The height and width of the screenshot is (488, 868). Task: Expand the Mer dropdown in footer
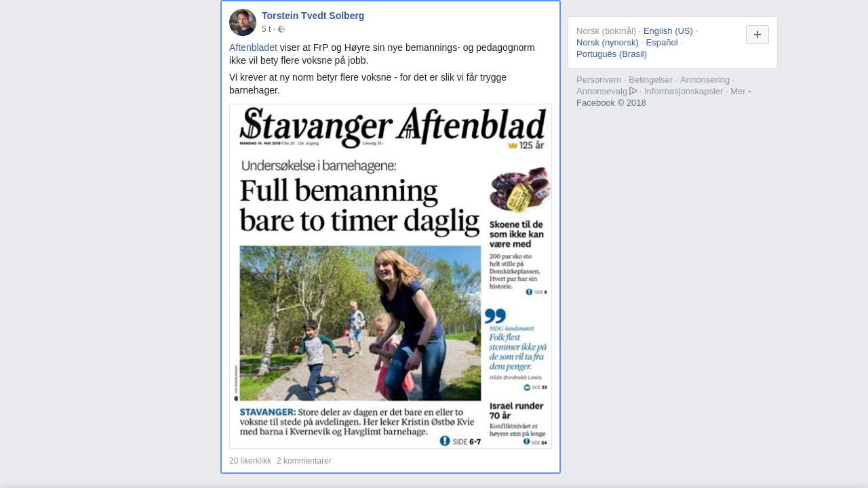[741, 91]
